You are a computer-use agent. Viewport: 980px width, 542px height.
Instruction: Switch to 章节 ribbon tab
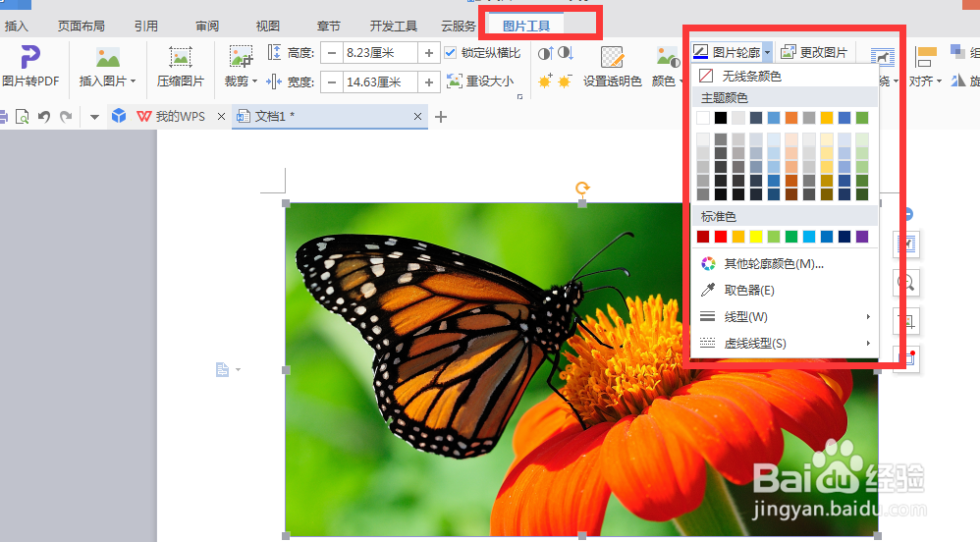click(329, 26)
